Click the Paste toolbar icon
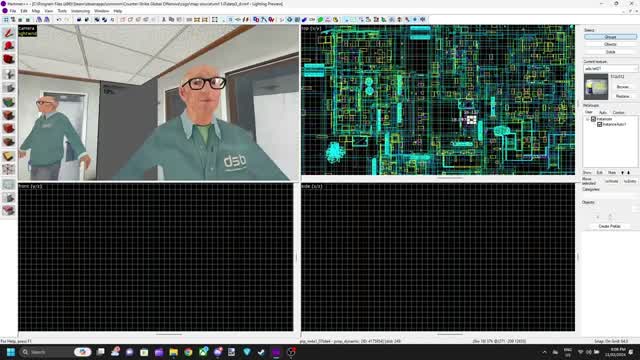Image resolution: width=640 pixels, height=360 pixels. [x=179, y=20]
